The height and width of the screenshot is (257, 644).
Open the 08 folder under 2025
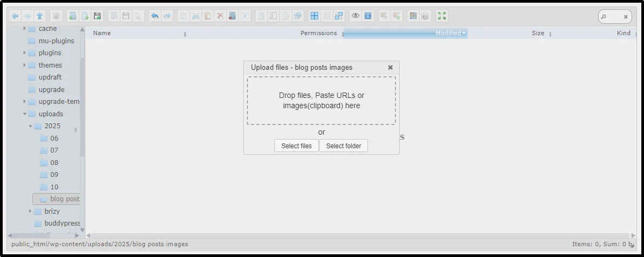[49, 162]
